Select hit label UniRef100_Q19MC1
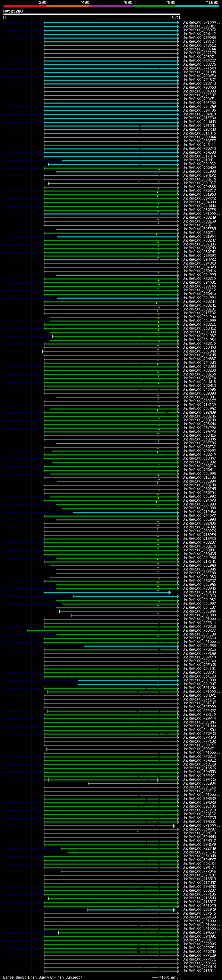This screenshot has width=222, height=980. tap(199, 160)
